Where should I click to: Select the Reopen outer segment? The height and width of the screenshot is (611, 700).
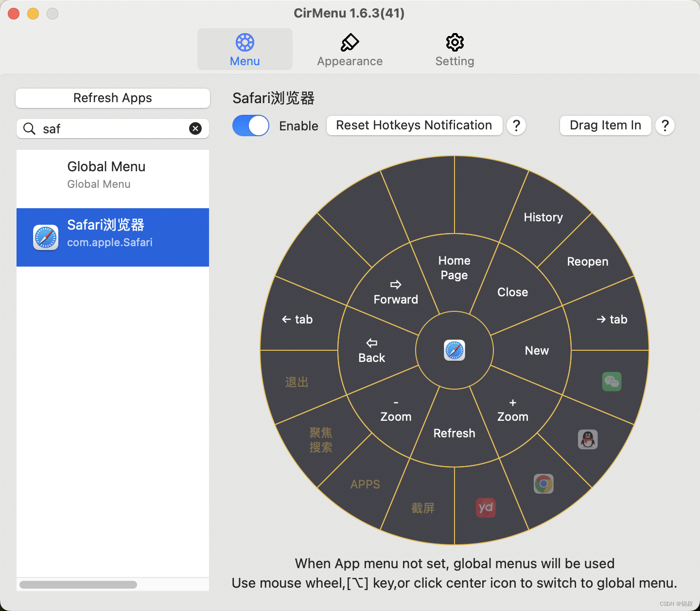pos(588,261)
